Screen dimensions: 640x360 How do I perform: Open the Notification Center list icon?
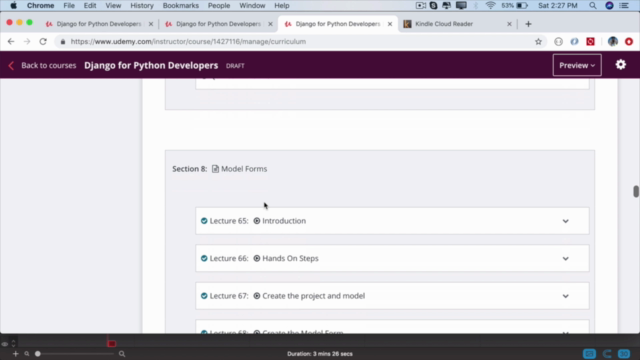tap(624, 6)
